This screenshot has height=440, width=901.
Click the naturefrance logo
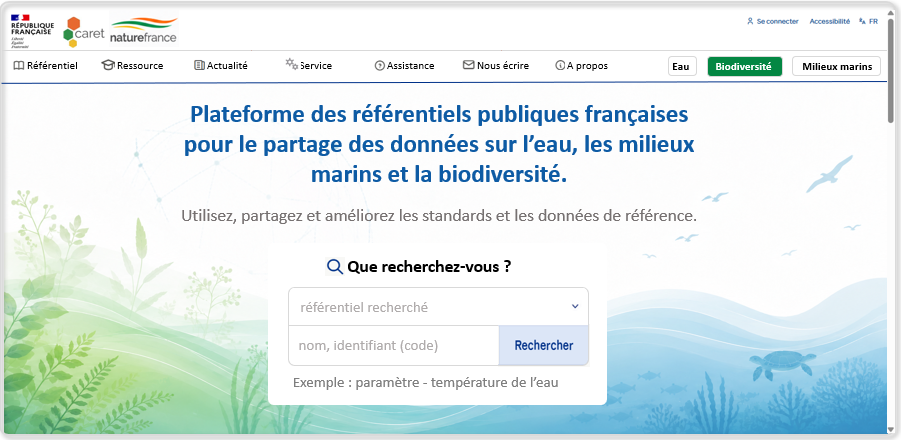pyautogui.click(x=144, y=31)
